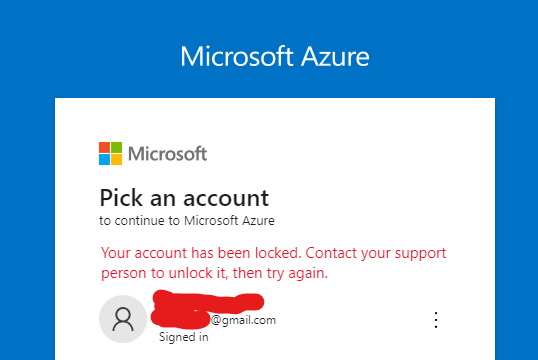
Task: Click the red account locked error message
Action: click(x=273, y=263)
